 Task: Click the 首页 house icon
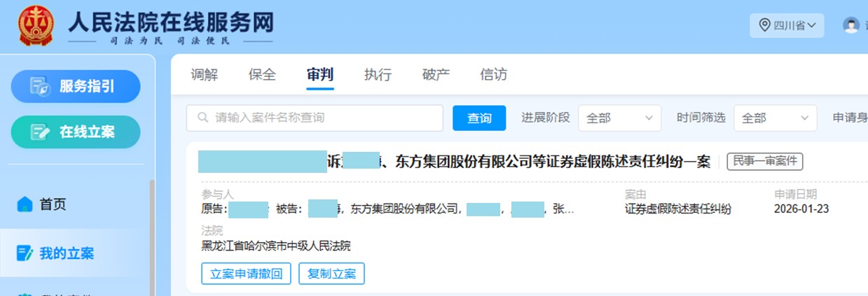click(x=25, y=204)
